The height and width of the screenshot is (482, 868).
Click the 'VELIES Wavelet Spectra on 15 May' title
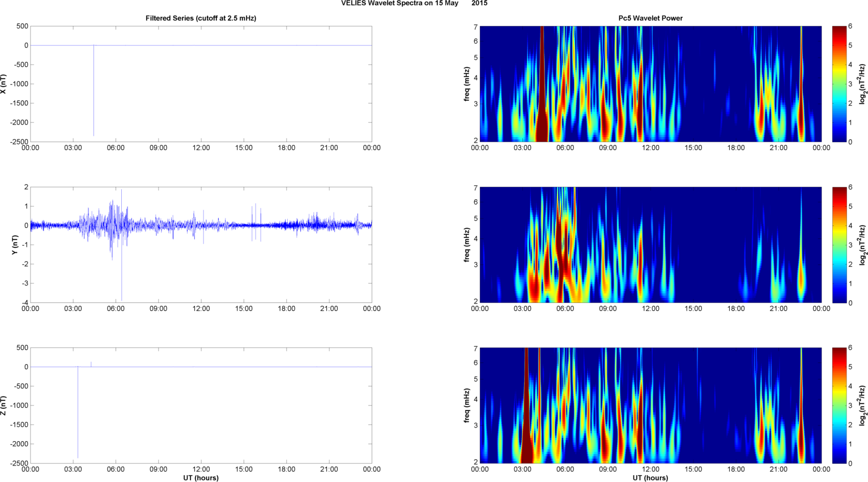pos(399,3)
